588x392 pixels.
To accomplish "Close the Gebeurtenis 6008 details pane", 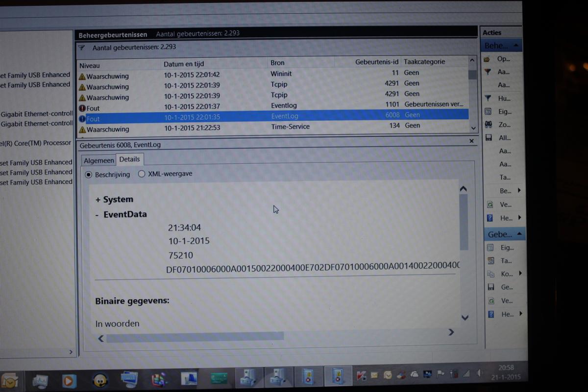I will point(471,141).
